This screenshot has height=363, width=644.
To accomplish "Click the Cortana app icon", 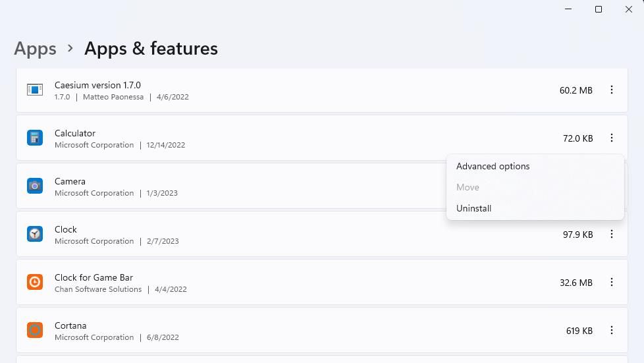I will [x=35, y=330].
